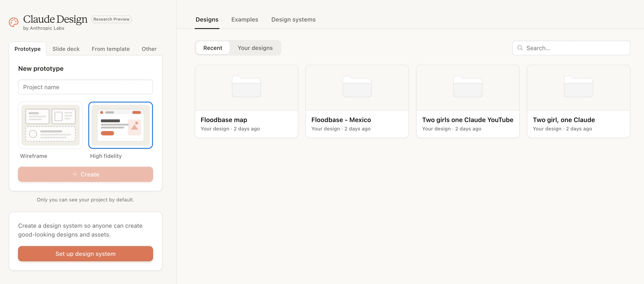Screen dimensions: 644x284
Task: Open the Other tab
Action: (149, 49)
